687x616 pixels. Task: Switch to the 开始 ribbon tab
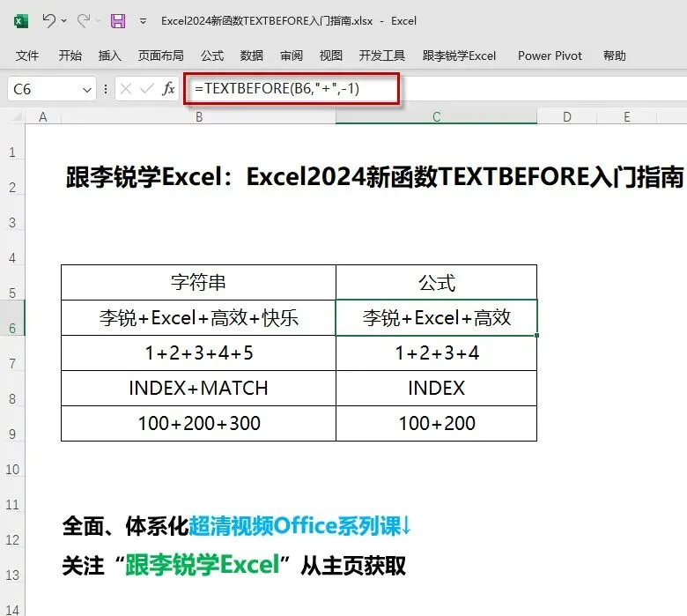[70, 56]
